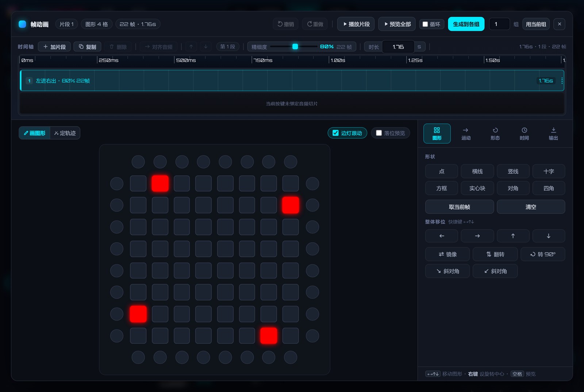Click the 翻转 flip button

495,254
